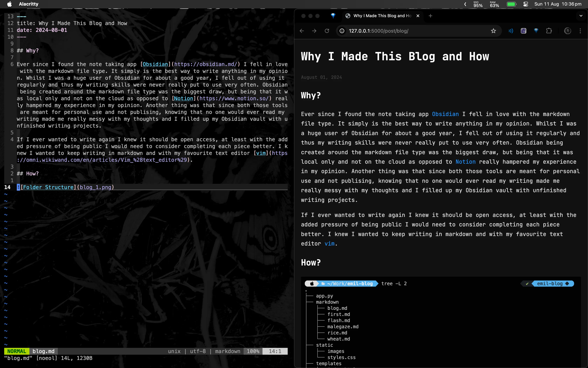Open browser three-dot menu
The width and height of the screenshot is (588, 368).
coord(580,31)
